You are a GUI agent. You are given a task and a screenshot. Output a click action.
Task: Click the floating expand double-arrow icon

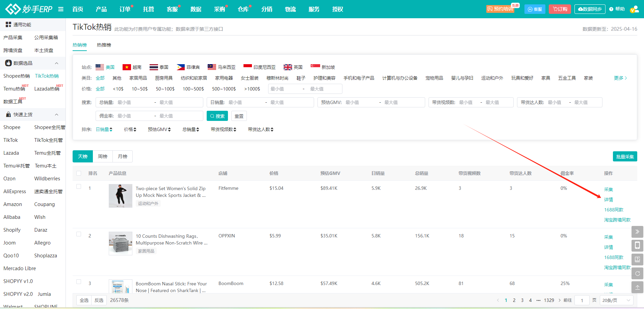point(637,232)
